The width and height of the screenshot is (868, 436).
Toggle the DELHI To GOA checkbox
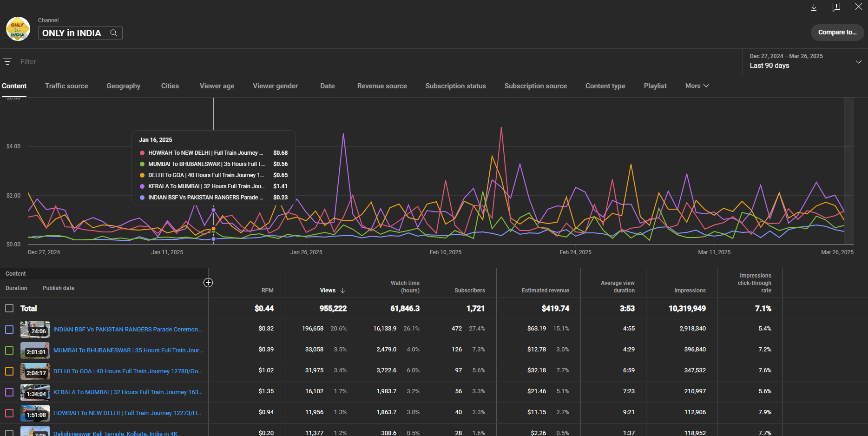pyautogui.click(x=9, y=371)
